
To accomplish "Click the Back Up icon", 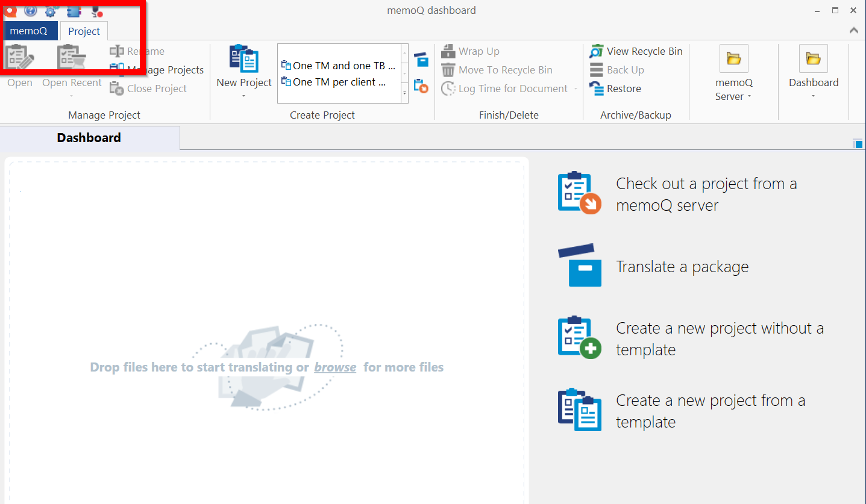I will point(596,70).
